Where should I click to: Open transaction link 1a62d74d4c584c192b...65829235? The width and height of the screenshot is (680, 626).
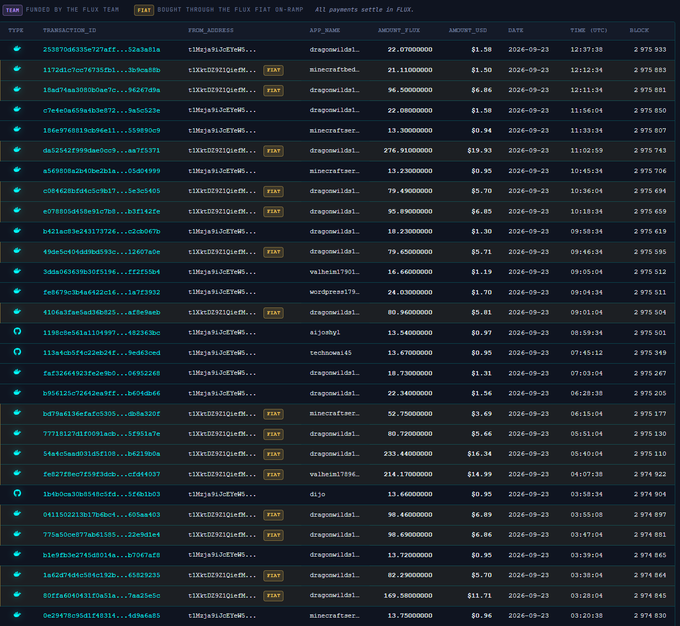(101, 575)
